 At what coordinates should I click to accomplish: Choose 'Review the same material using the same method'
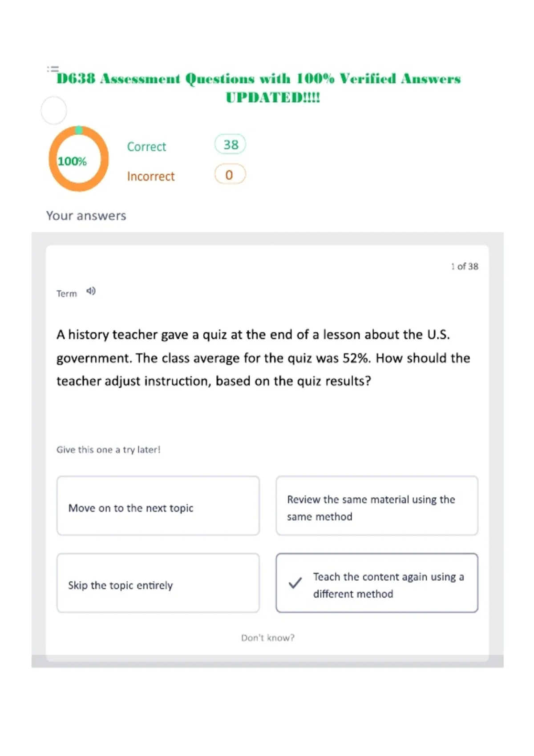click(377, 506)
